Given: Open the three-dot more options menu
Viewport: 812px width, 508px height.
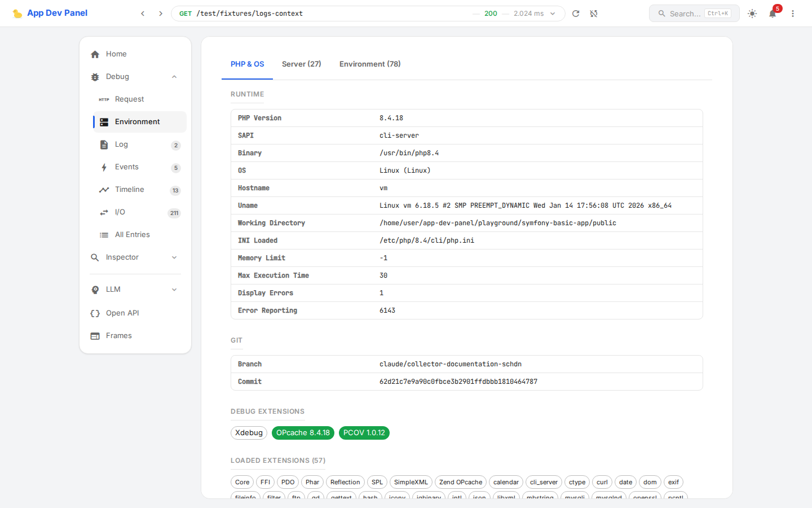Looking at the screenshot, I should (793, 14).
